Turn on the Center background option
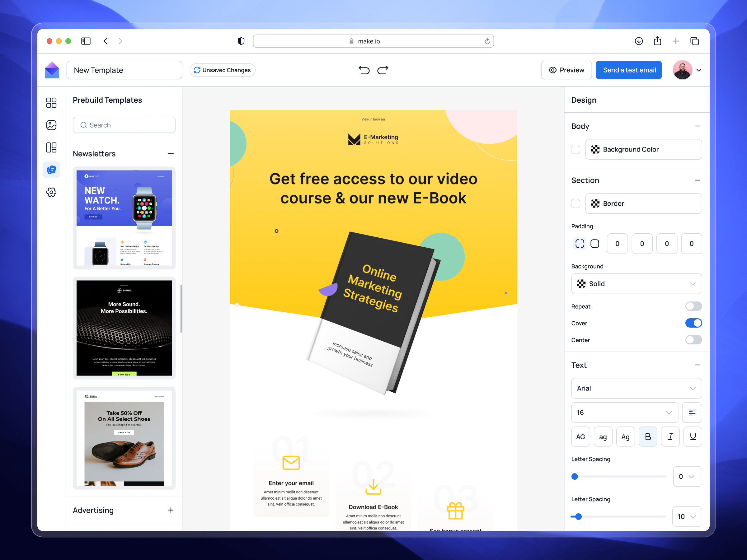Viewport: 747px width, 560px height. 693,340
